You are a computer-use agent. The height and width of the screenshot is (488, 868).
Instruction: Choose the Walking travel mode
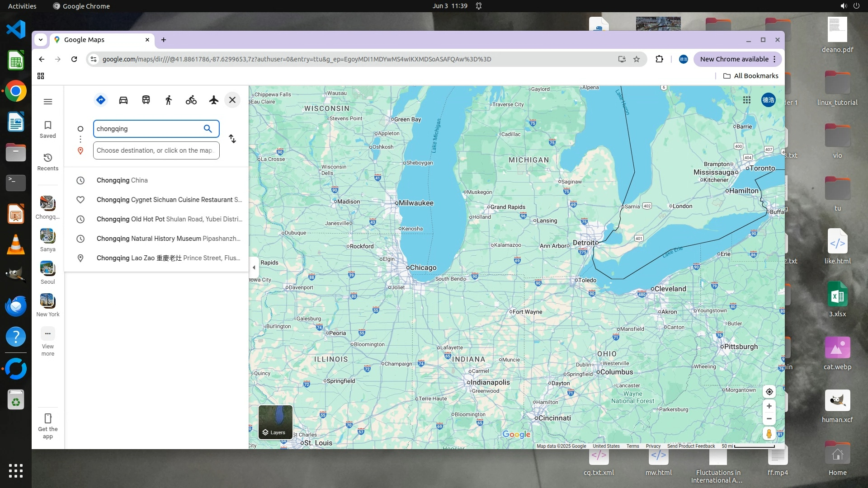pyautogui.click(x=169, y=100)
